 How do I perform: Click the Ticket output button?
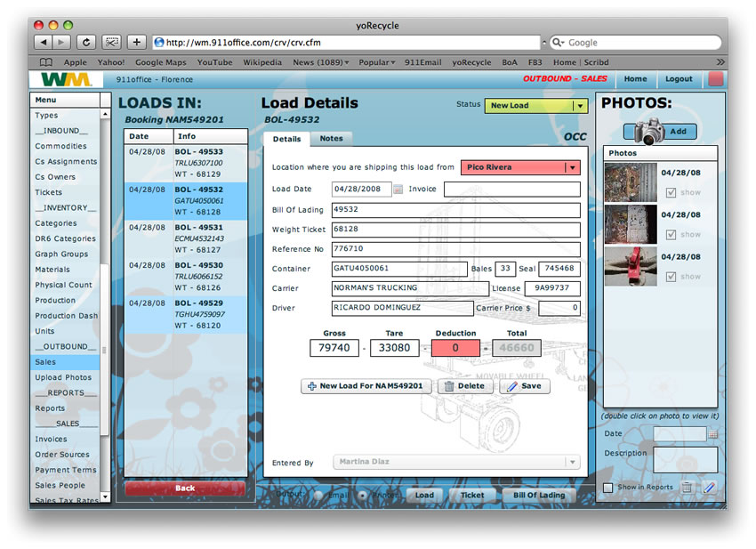click(472, 495)
